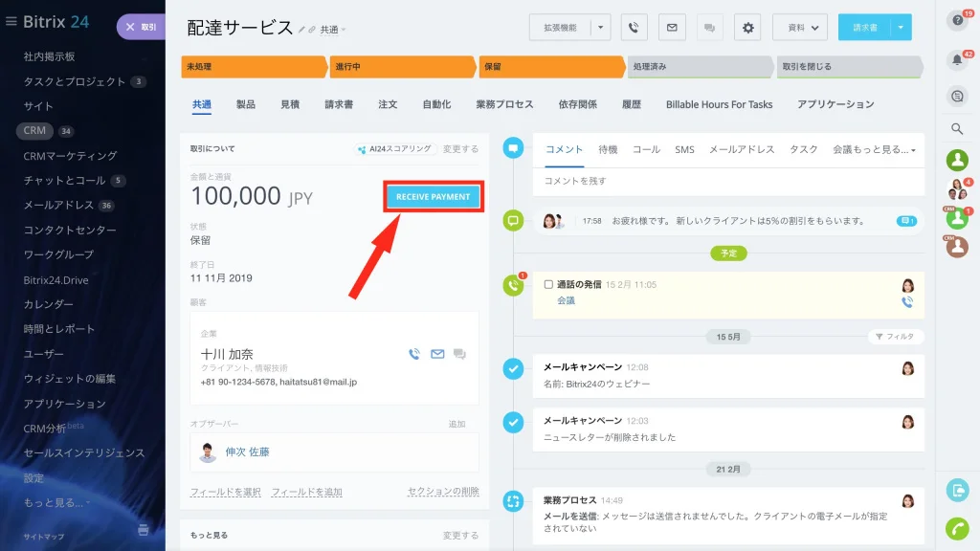Click the 会議 link in the call activity
Image resolution: width=980 pixels, height=551 pixels.
pos(566,301)
